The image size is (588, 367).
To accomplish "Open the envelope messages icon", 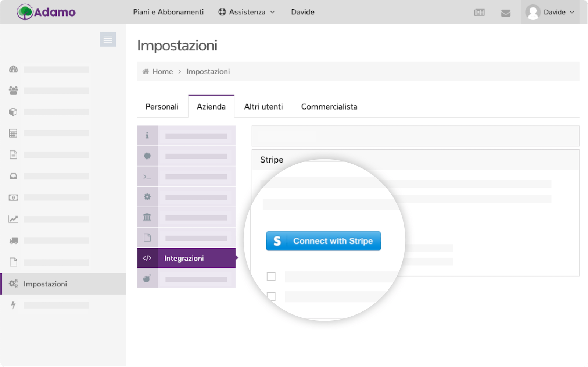I will [x=506, y=13].
